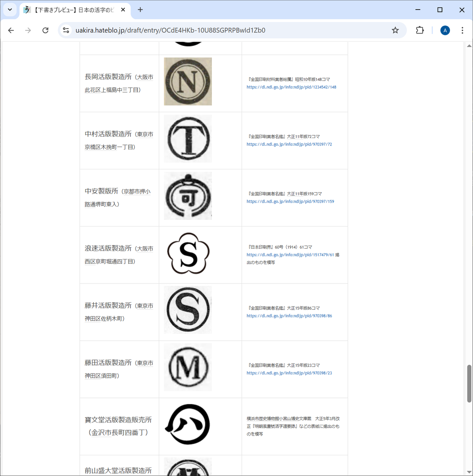Bookmark this page with star icon
This screenshot has height=476, width=473.
395,30
